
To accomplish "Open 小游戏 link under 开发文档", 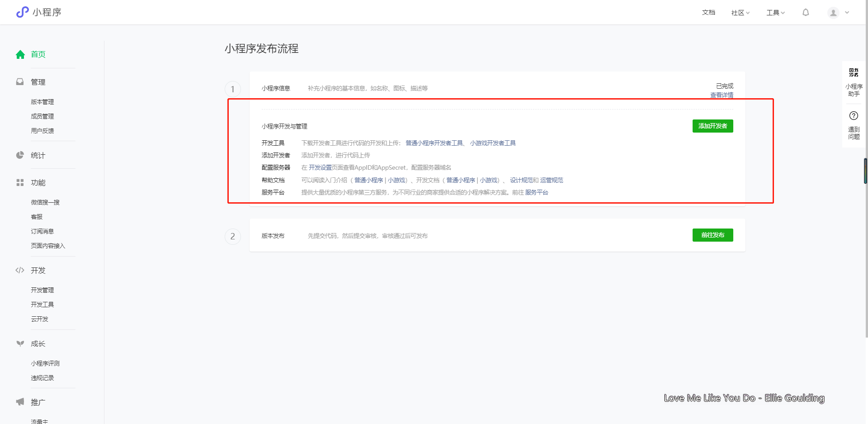I will click(489, 180).
